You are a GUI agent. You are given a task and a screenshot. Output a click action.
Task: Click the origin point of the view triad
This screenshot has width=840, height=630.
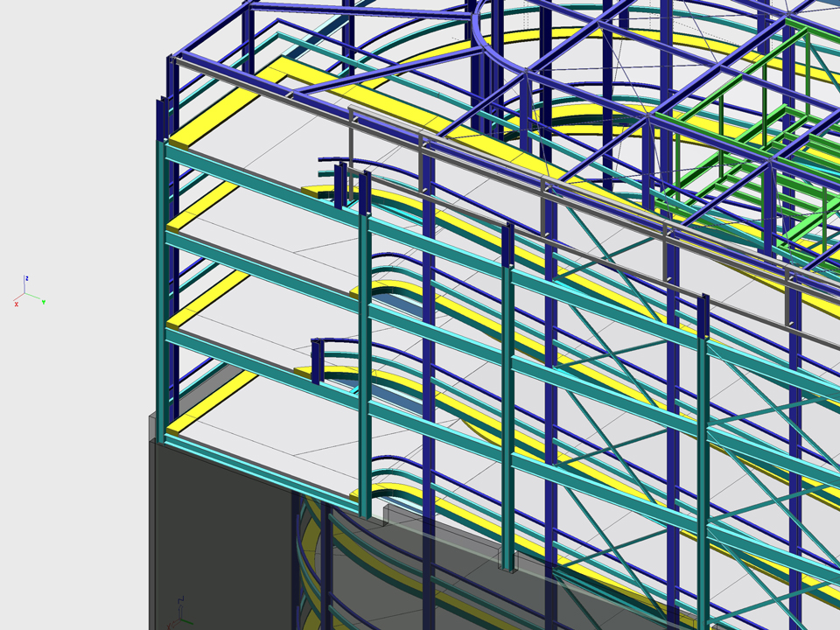25,295
